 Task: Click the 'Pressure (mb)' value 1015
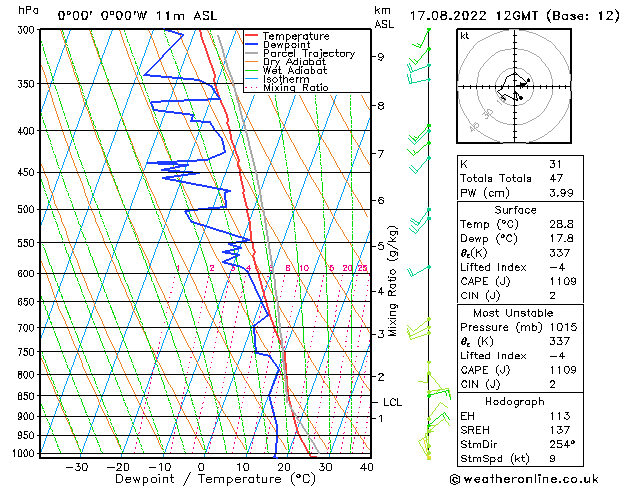tap(563, 327)
